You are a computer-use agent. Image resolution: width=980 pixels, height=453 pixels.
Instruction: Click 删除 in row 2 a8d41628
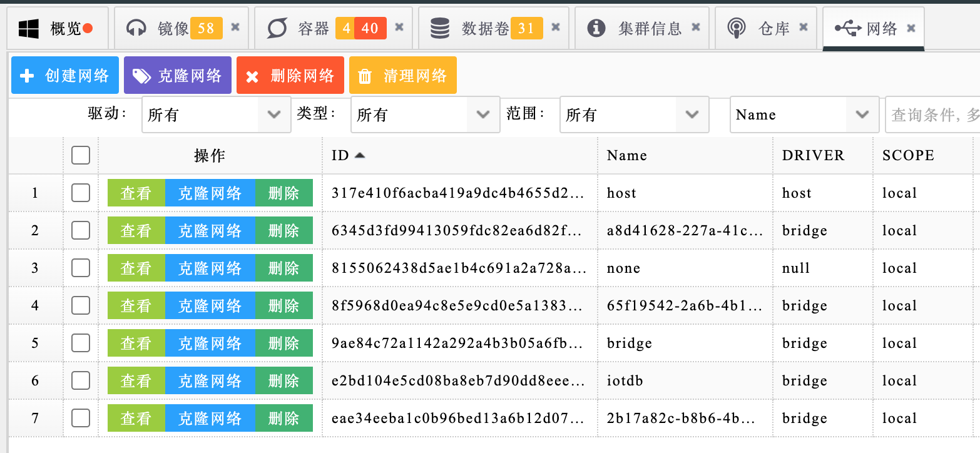pos(284,230)
